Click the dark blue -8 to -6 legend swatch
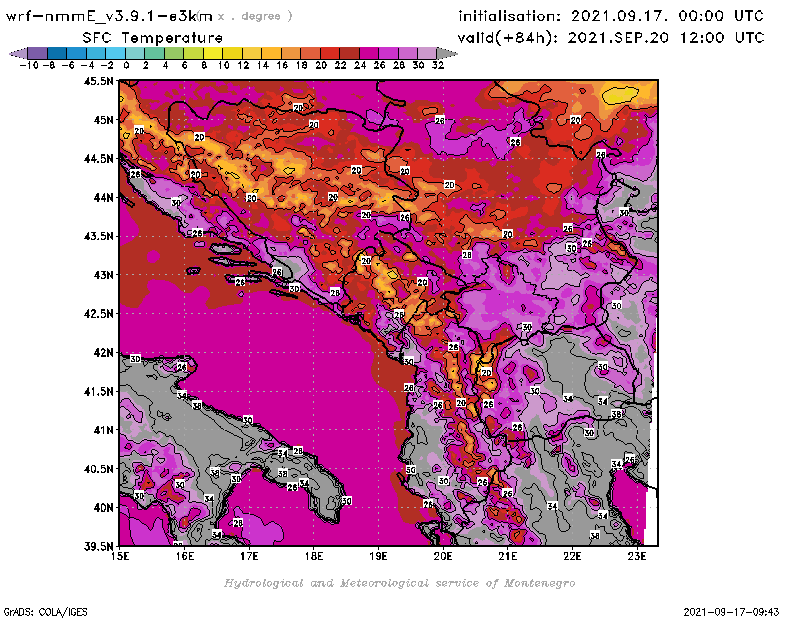 click(57, 54)
